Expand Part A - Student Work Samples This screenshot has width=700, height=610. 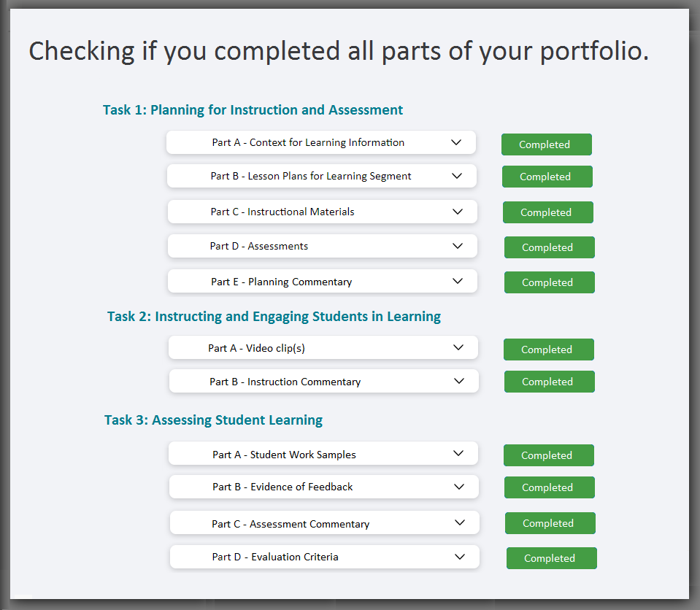(458, 454)
